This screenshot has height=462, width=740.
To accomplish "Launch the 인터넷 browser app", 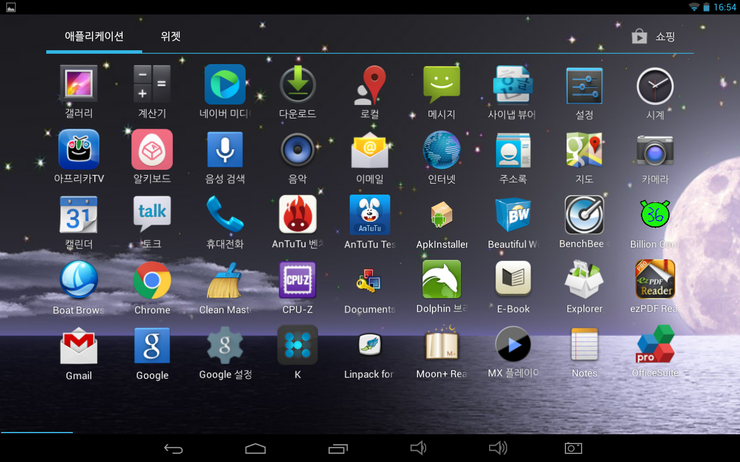I will coord(442,150).
